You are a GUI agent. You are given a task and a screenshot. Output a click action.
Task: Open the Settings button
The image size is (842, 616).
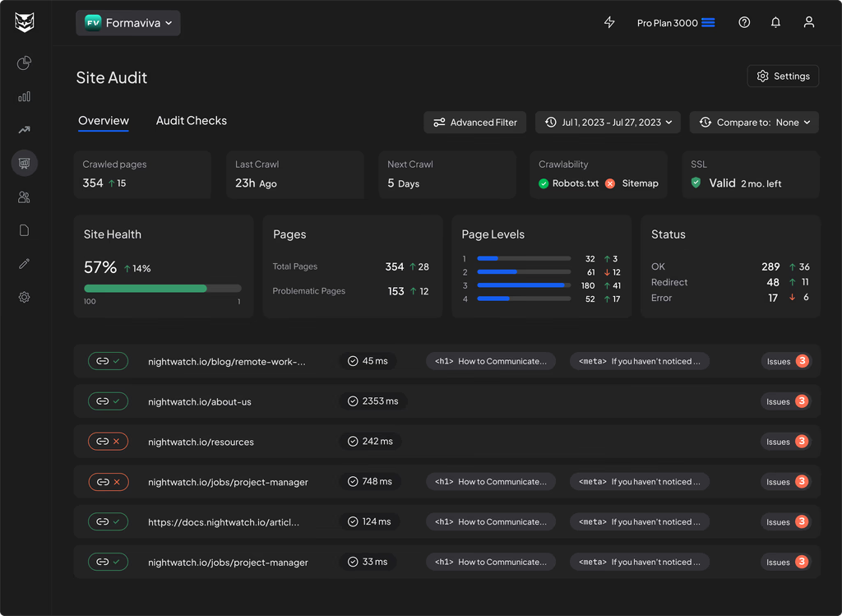[x=783, y=76]
